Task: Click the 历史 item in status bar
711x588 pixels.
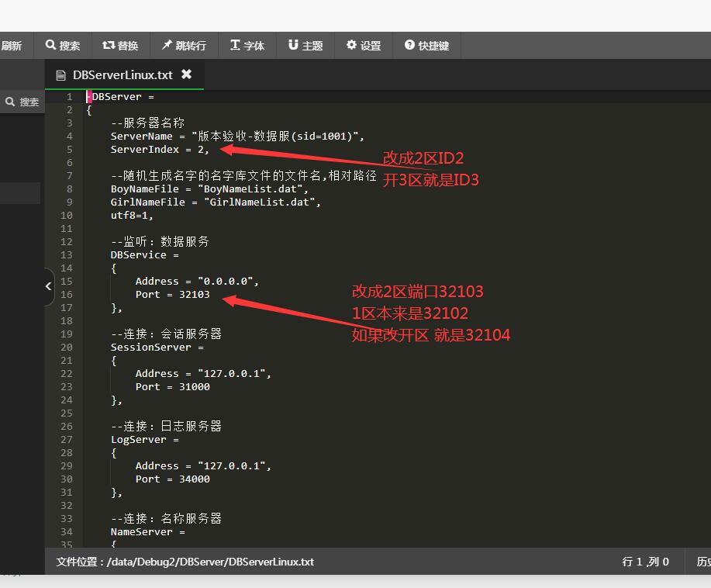Action: [702, 562]
